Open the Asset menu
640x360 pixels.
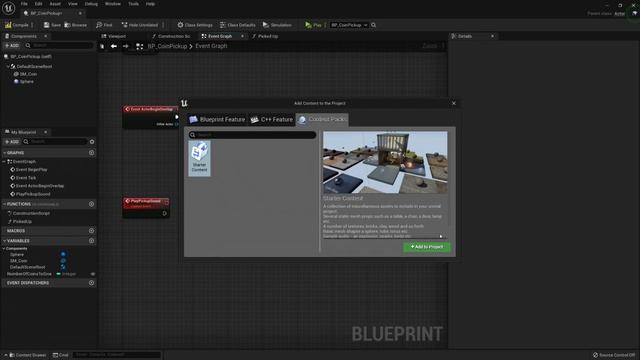pos(55,4)
